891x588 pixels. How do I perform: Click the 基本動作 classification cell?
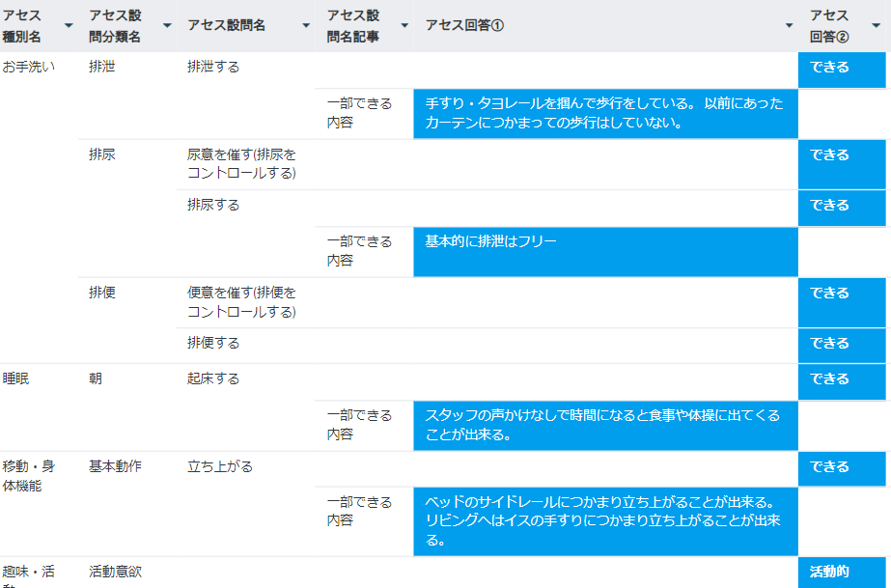pos(115,466)
